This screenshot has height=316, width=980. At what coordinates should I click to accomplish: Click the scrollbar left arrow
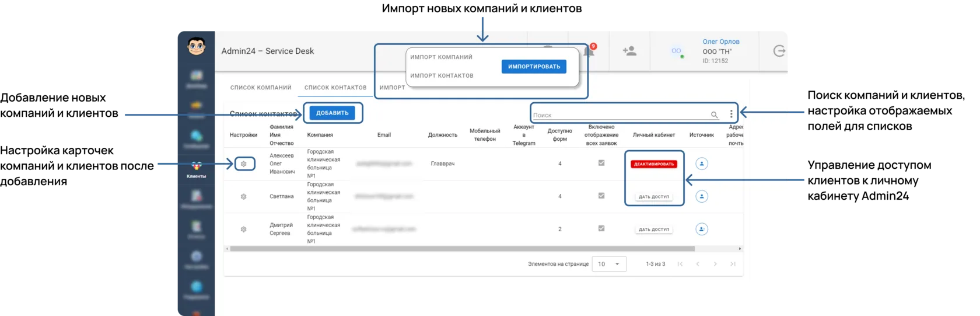(227, 249)
